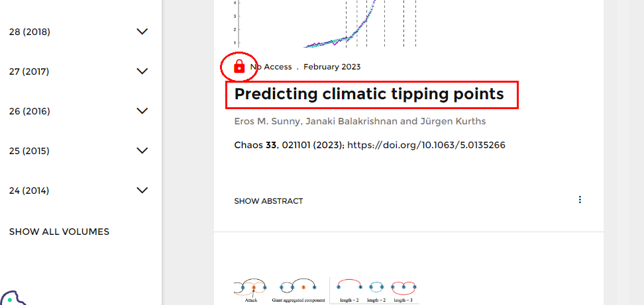
Task: Expand the volume 24 (2014) chevron
Action: click(x=142, y=191)
